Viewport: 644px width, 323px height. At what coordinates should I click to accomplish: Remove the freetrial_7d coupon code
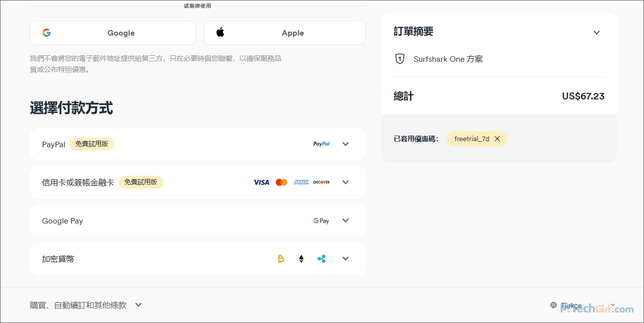pyautogui.click(x=497, y=139)
